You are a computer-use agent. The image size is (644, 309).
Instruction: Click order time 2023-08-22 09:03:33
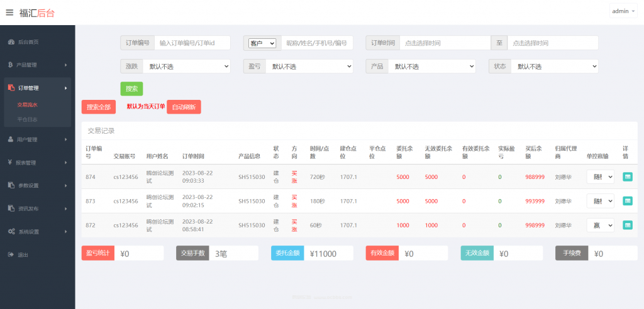197,177
